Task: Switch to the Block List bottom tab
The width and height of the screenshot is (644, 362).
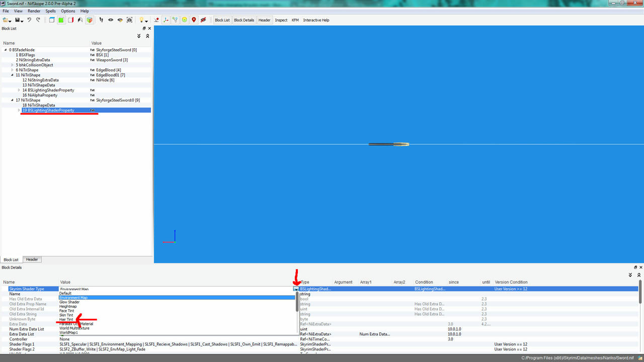Action: [x=11, y=259]
